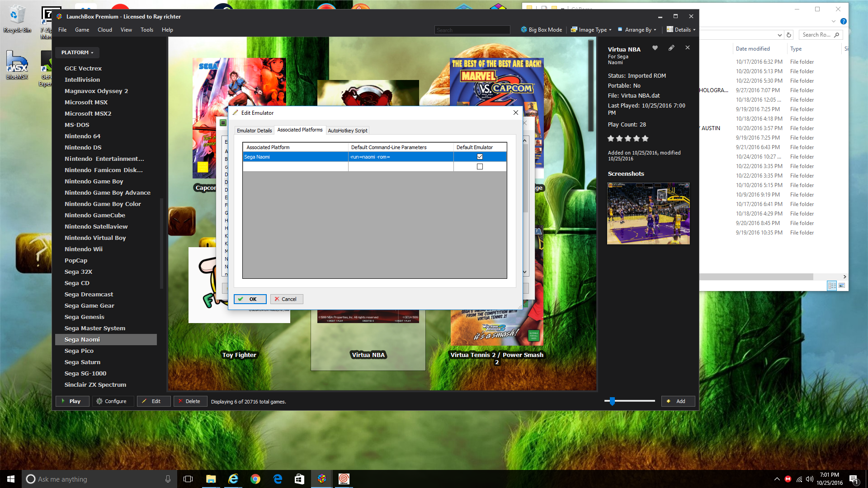Confirm Edit Emulator with OK
The image size is (868, 488).
pyautogui.click(x=250, y=299)
